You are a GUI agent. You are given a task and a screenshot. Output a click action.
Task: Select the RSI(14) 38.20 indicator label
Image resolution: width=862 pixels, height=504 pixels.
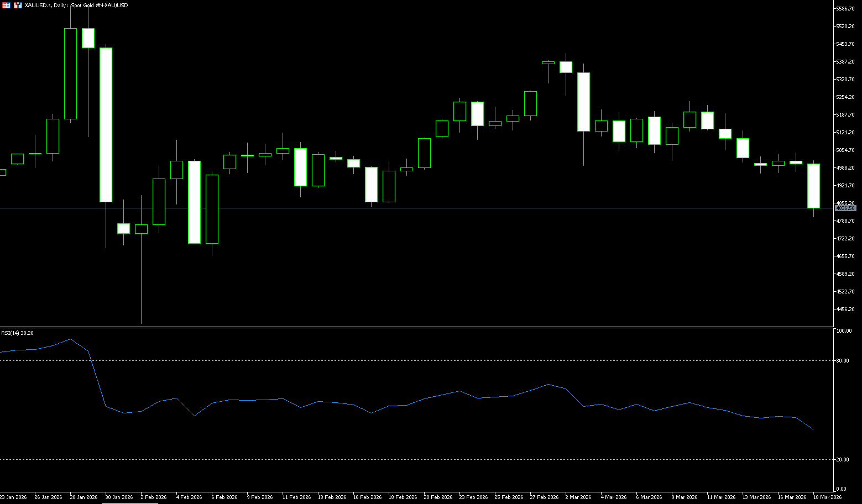[17, 333]
